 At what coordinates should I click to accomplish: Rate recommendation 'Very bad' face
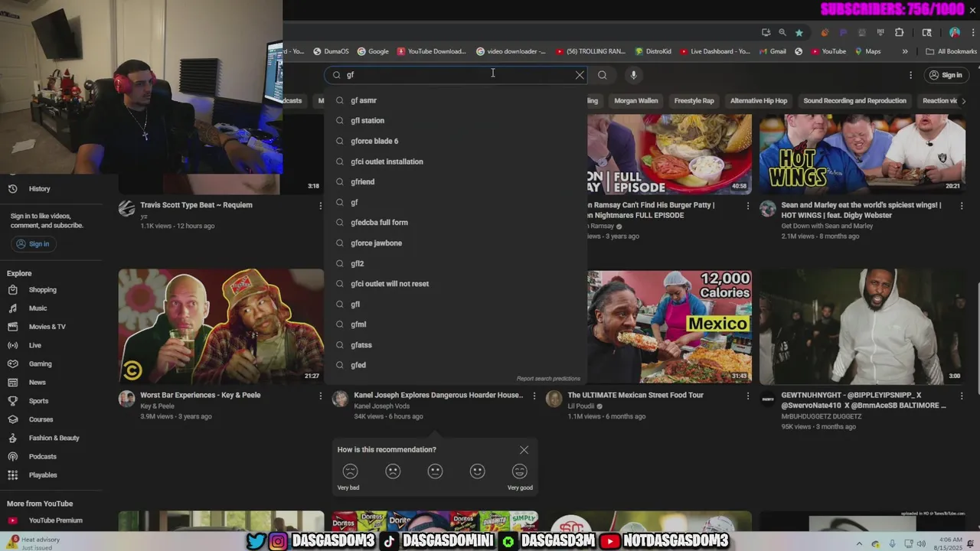tap(350, 472)
